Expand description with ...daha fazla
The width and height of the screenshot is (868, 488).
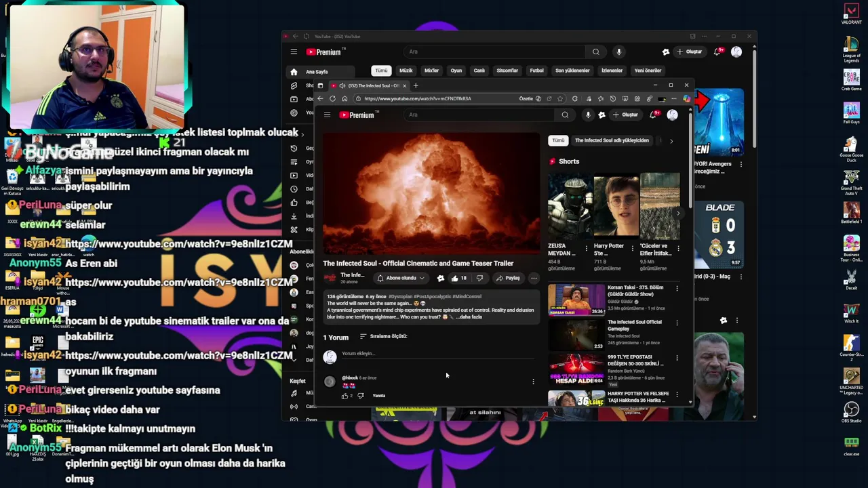tap(469, 317)
